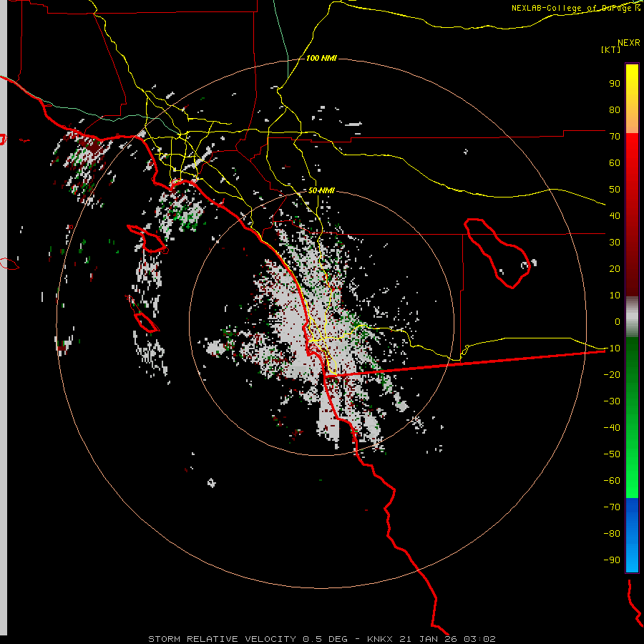This screenshot has height=644, width=644.
Task: Click the -70 knot scale value
Action: (x=612, y=507)
